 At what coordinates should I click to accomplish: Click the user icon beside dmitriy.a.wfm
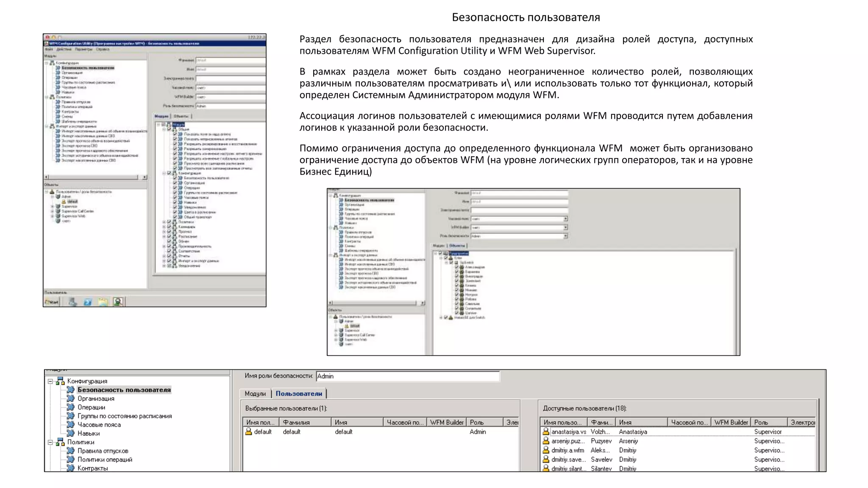[546, 450]
